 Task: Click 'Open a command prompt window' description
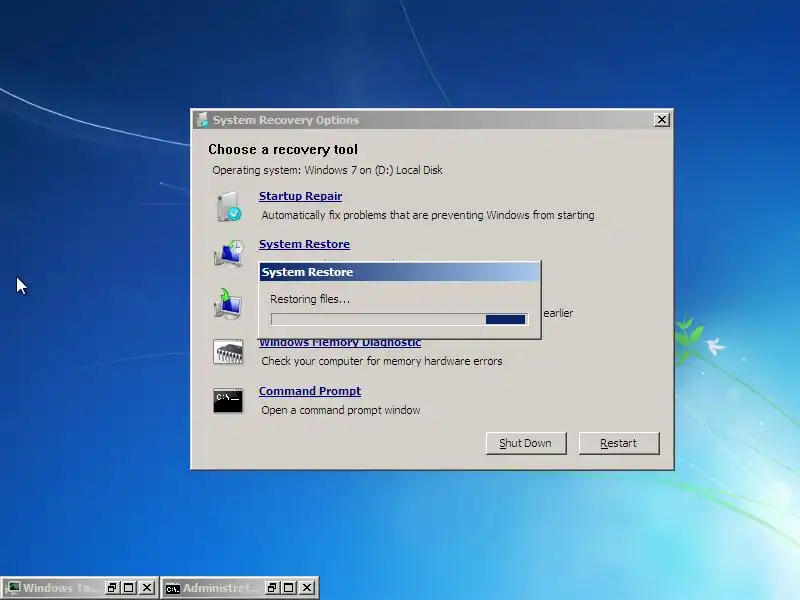[x=341, y=410]
